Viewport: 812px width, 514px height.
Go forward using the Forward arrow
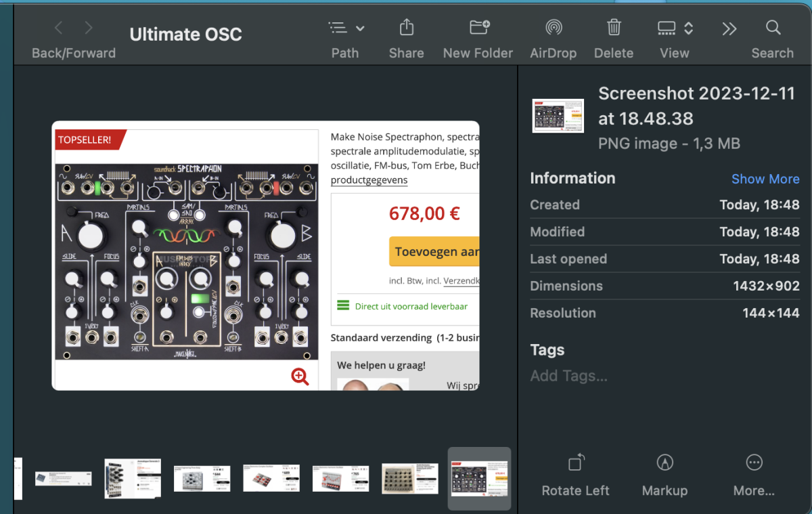click(89, 28)
